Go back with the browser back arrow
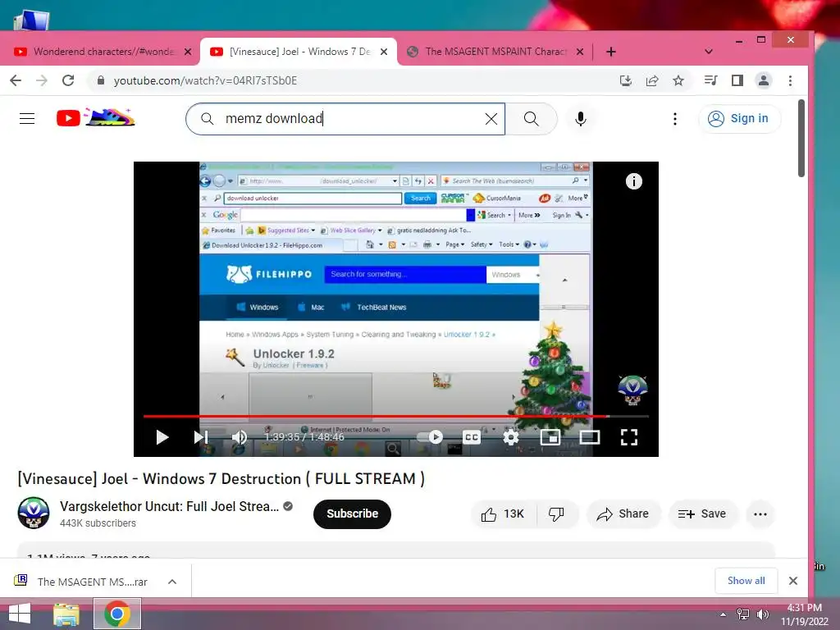The height and width of the screenshot is (630, 840). pyautogui.click(x=16, y=80)
